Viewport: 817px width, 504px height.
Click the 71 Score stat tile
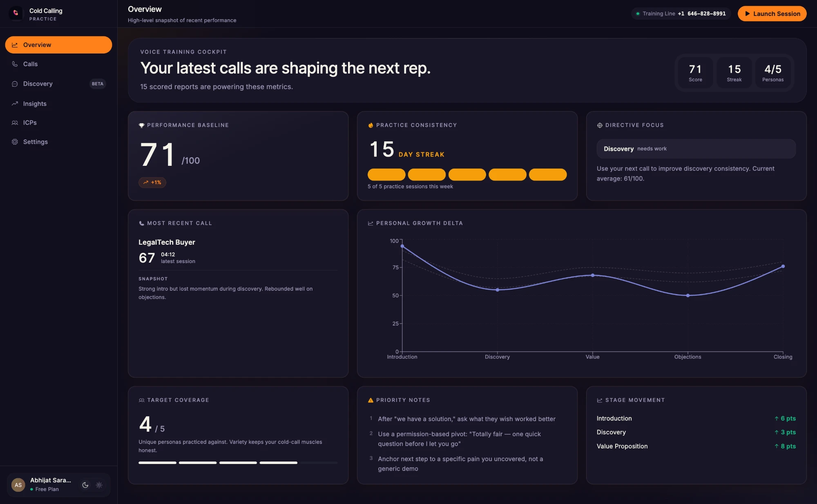pos(695,73)
